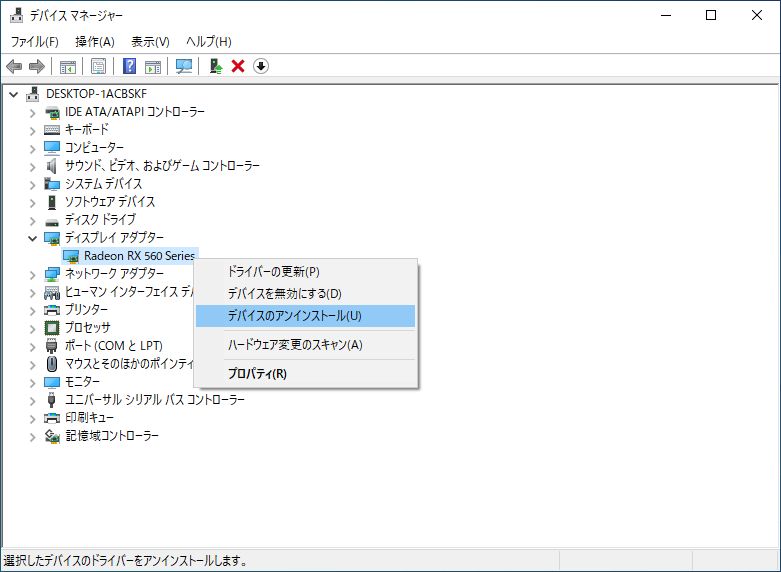Viewport: 781px width, 572px height.
Task: Expand the システム デバイス node
Action: 32,185
